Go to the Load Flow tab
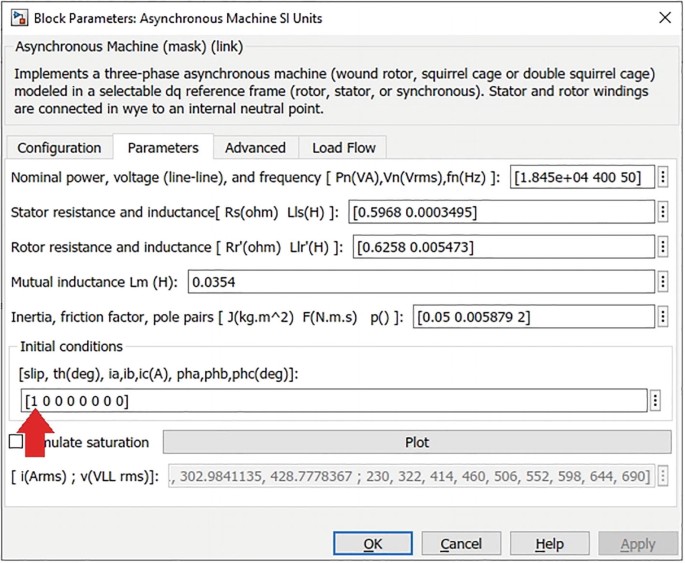 343,148
